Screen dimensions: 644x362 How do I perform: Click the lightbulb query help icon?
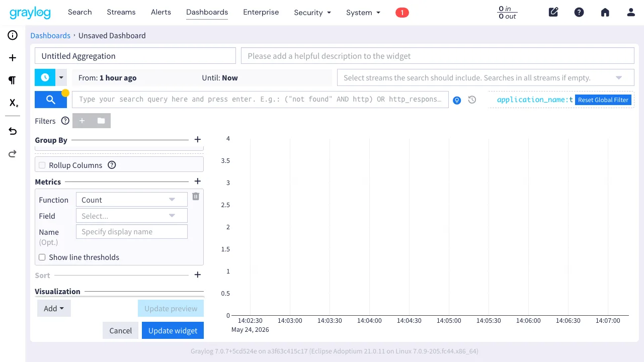click(x=457, y=100)
